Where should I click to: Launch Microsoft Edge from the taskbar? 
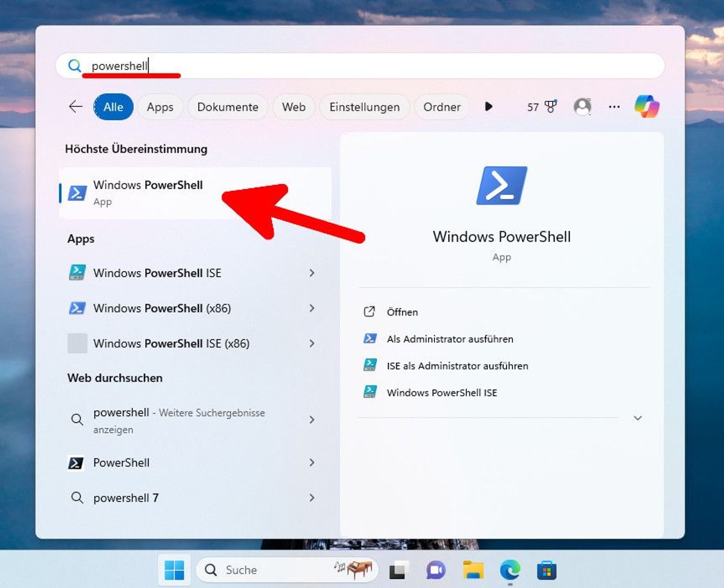510,570
